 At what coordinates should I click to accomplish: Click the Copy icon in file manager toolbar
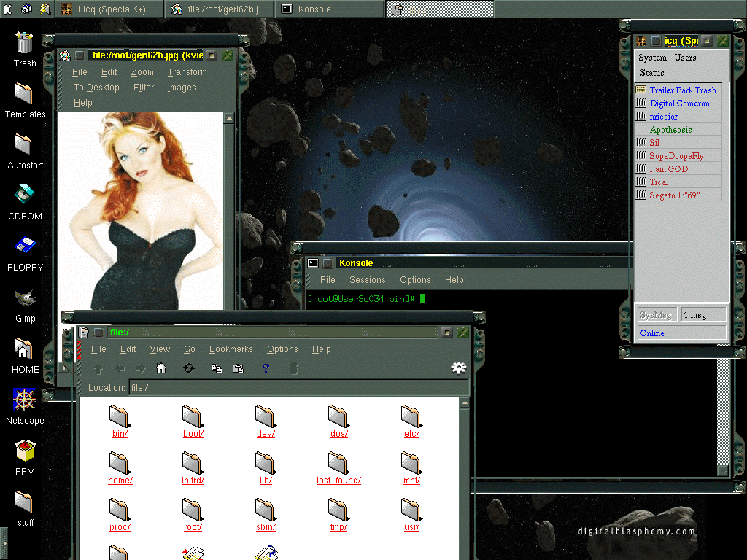(217, 369)
